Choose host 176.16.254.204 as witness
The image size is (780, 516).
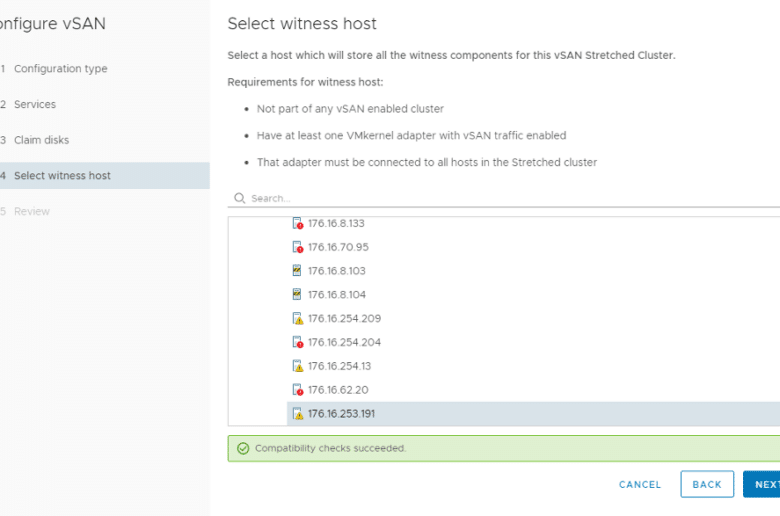pos(533,342)
